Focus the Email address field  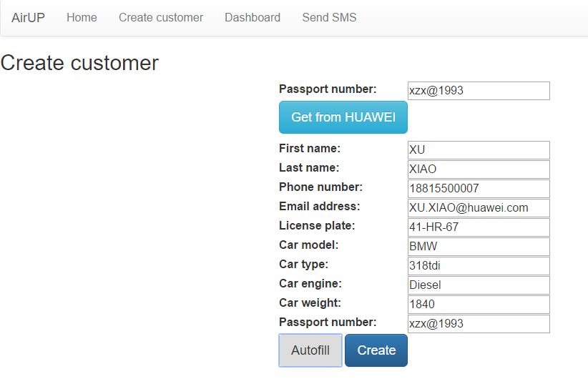[479, 208]
